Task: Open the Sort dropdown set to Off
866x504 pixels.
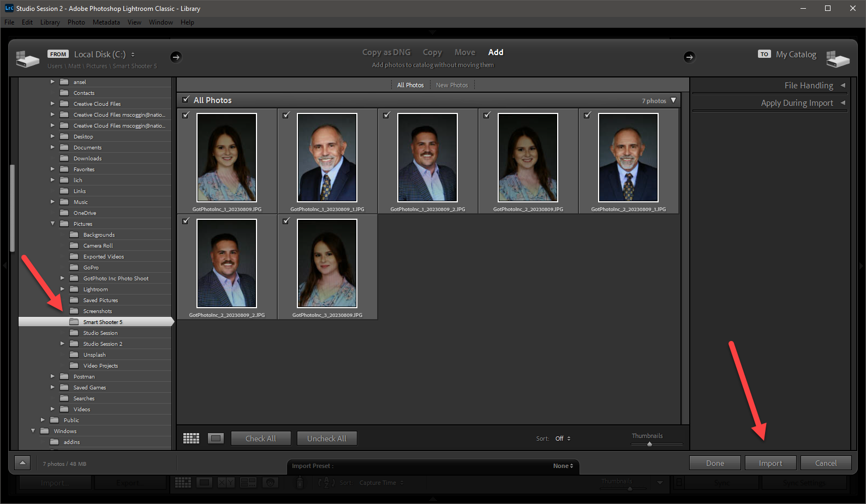Action: (563, 439)
